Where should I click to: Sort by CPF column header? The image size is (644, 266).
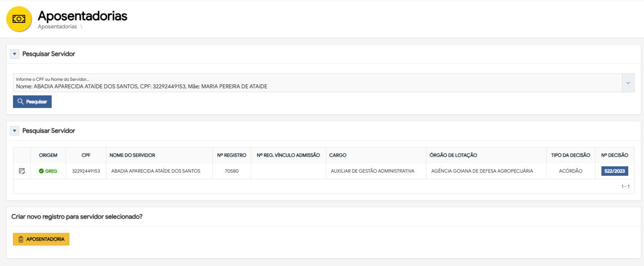86,155
